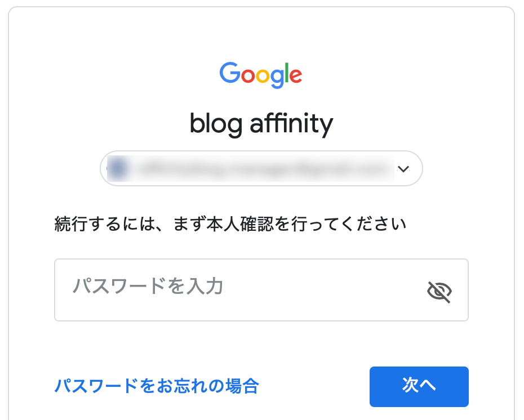This screenshot has width=524, height=420.
Task: Click the Google logo
Action: click(261, 74)
